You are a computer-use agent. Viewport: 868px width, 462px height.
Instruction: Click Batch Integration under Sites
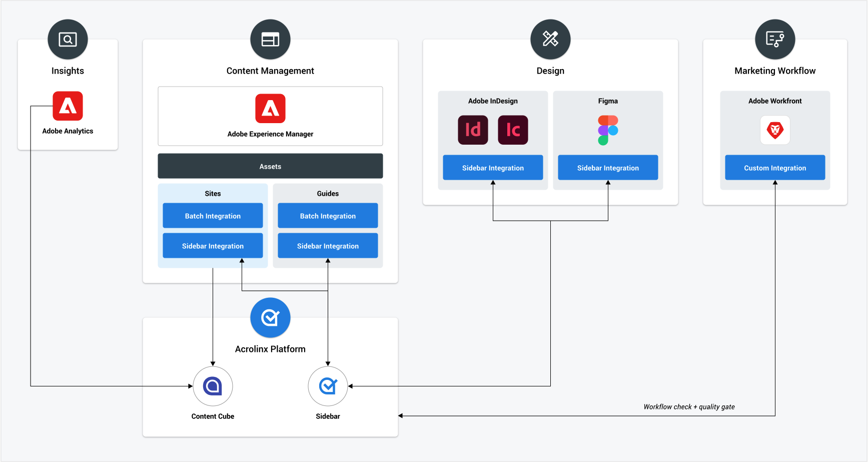(213, 216)
